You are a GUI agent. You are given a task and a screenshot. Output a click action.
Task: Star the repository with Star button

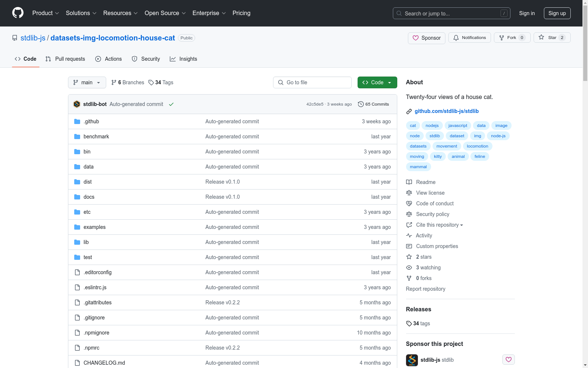[x=552, y=38]
